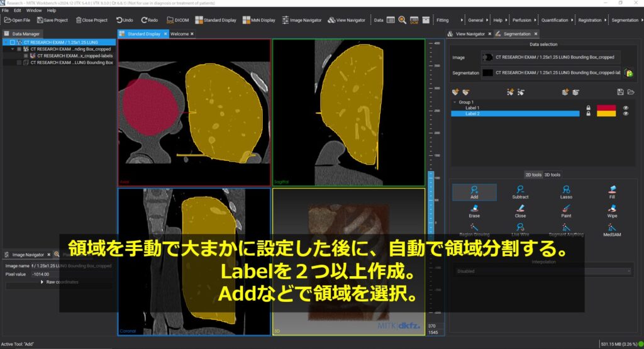The height and width of the screenshot is (349, 644).
Task: Open the Edit menu
Action: pos(17,10)
